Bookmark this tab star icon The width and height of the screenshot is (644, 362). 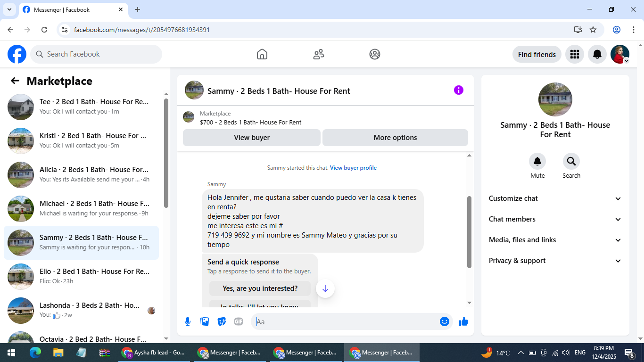(593, 30)
